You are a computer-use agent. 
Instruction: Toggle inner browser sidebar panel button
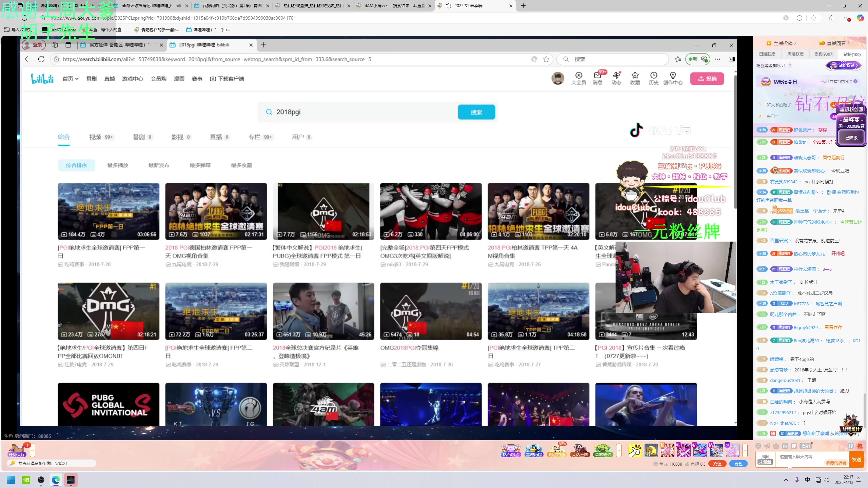click(x=732, y=59)
